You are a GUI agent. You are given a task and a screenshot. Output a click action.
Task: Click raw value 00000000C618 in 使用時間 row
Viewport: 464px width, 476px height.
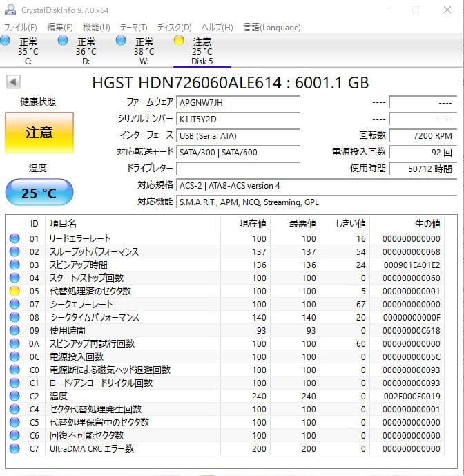coord(412,331)
